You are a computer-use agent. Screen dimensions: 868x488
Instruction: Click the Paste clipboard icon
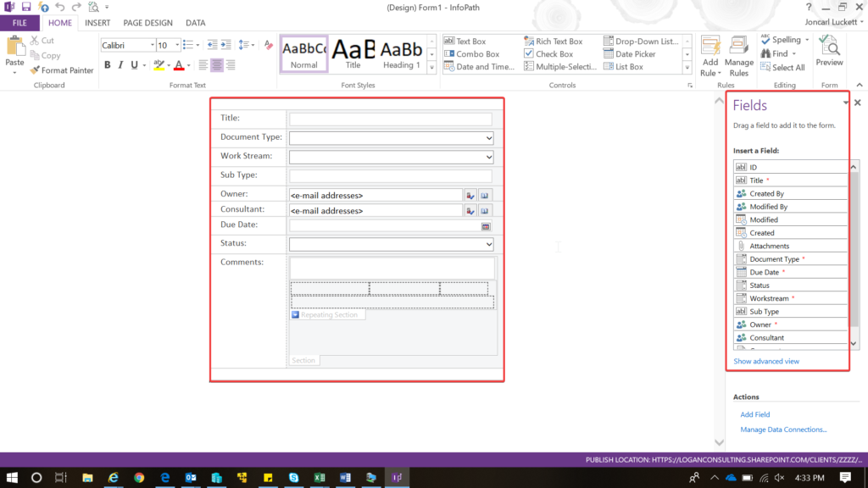(x=15, y=47)
